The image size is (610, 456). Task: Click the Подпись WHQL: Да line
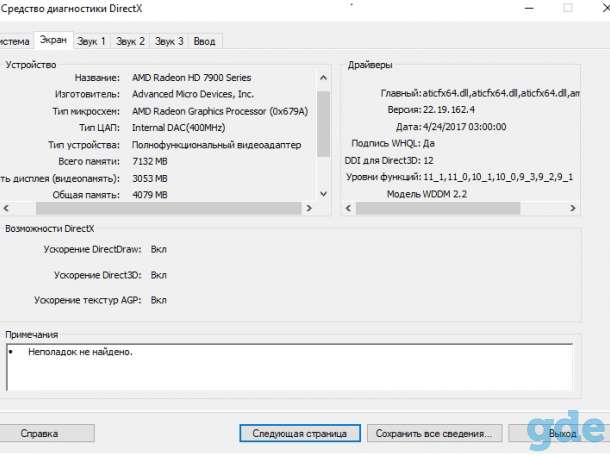(393, 144)
